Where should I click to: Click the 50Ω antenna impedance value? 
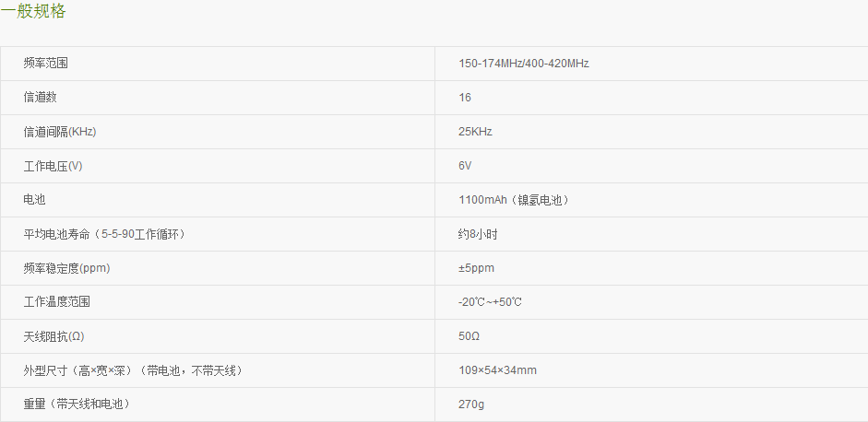469,336
